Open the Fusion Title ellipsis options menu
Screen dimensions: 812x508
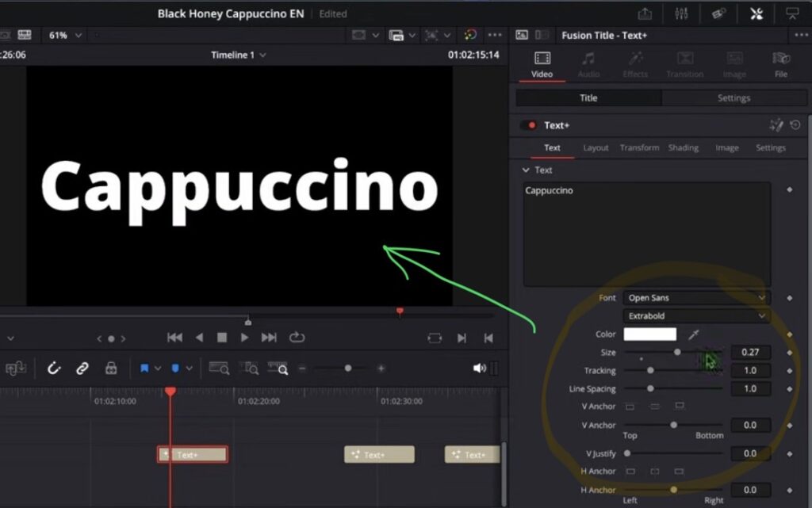pyautogui.click(x=801, y=35)
